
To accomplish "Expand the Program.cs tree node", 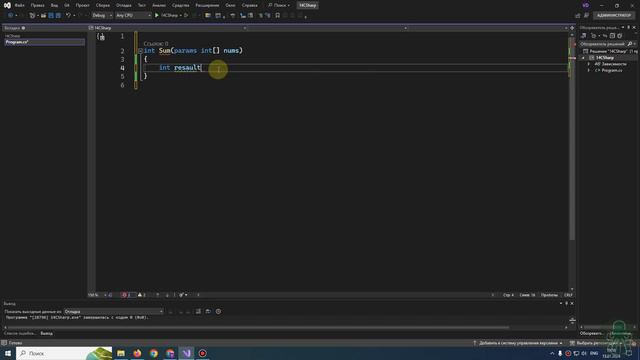I will (589, 70).
